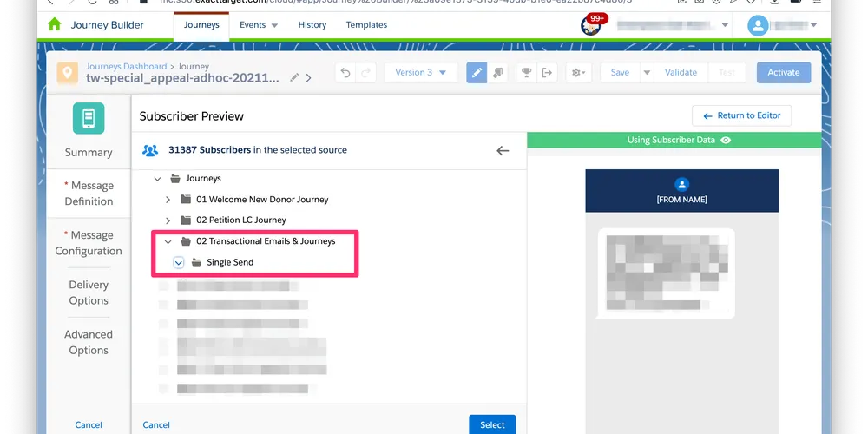Select the Journeys folder

pyautogui.click(x=203, y=178)
